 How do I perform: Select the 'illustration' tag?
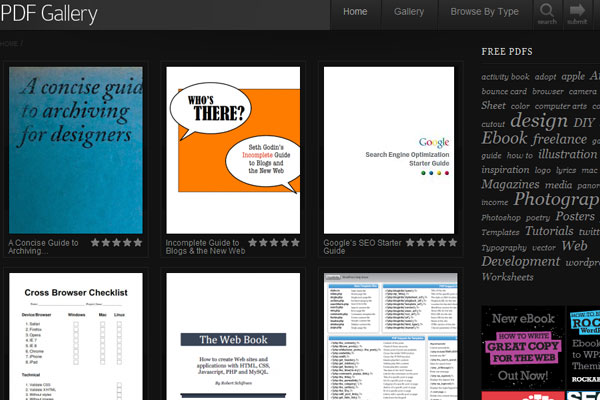567,154
